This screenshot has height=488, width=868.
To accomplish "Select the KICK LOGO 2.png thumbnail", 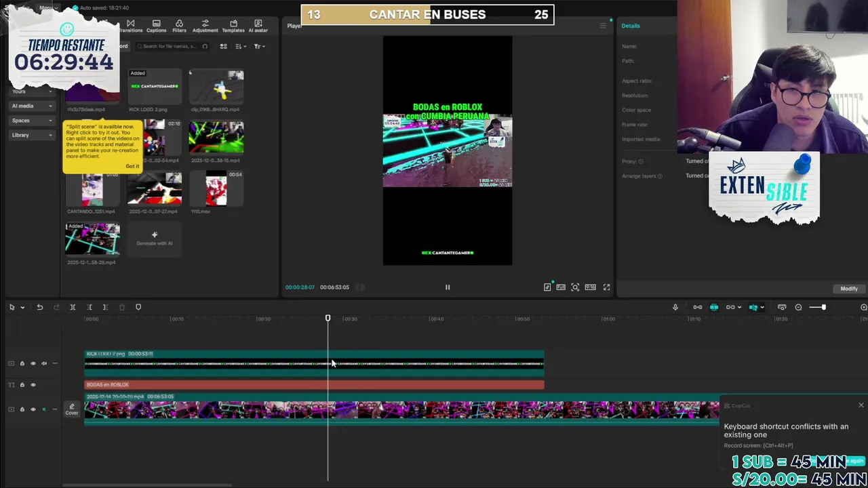I will tap(155, 87).
